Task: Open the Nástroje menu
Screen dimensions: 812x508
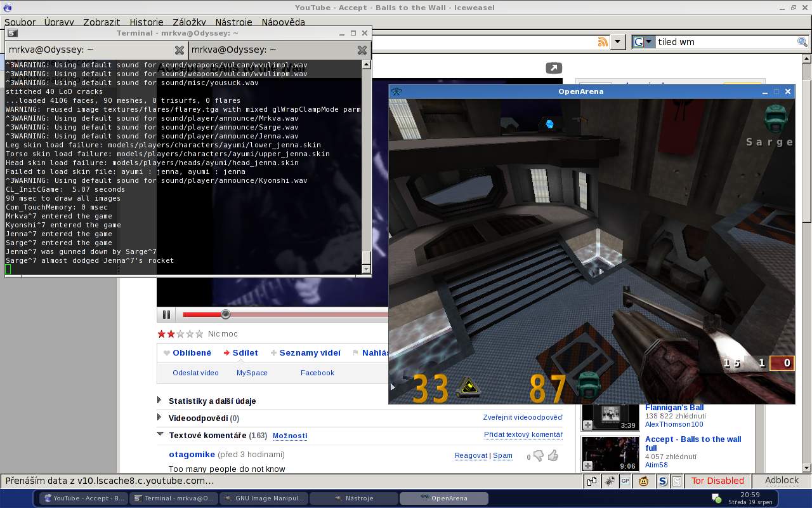Action: [233, 22]
